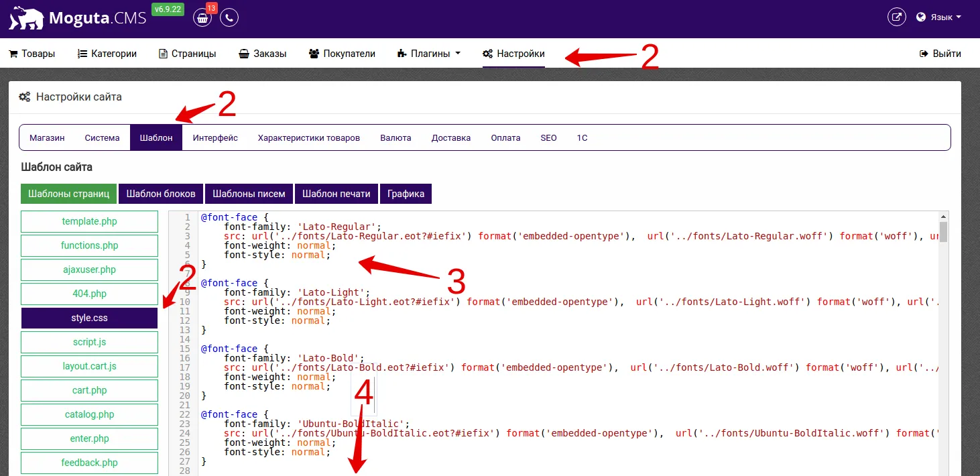Open the Доставка settings tab

coord(451,138)
